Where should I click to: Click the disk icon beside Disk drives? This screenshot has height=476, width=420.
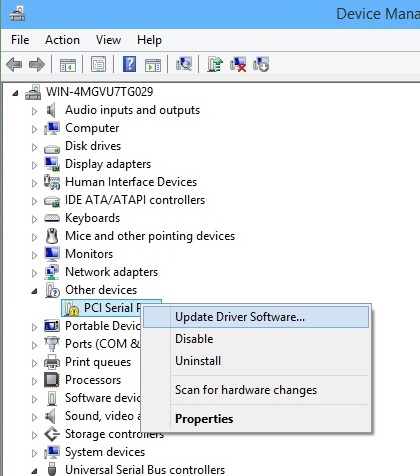52,149
